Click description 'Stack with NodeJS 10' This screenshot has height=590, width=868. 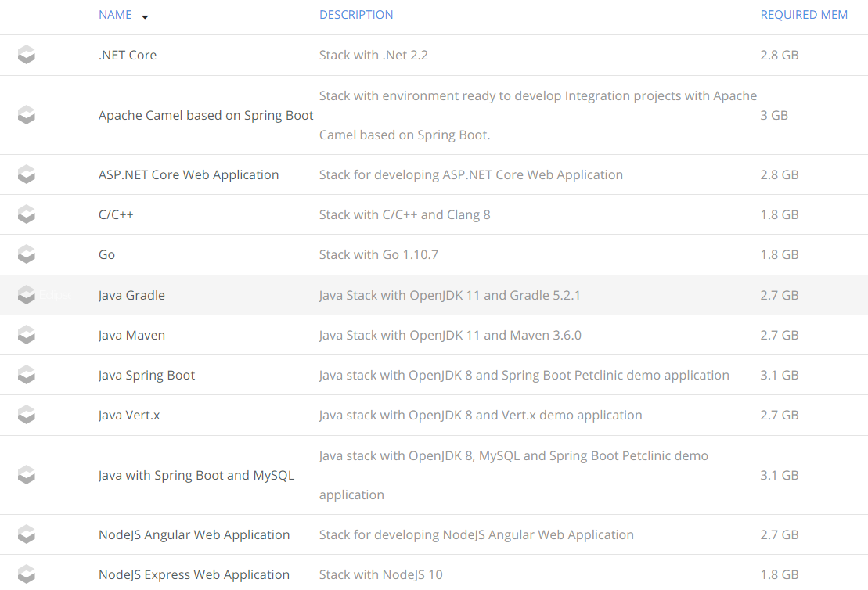(x=381, y=575)
